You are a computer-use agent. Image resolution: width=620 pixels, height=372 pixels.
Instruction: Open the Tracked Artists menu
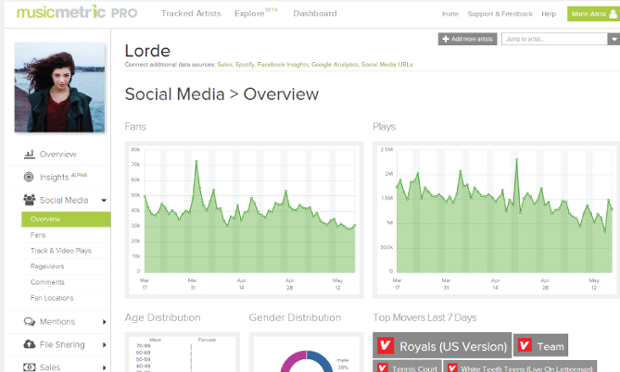[191, 13]
